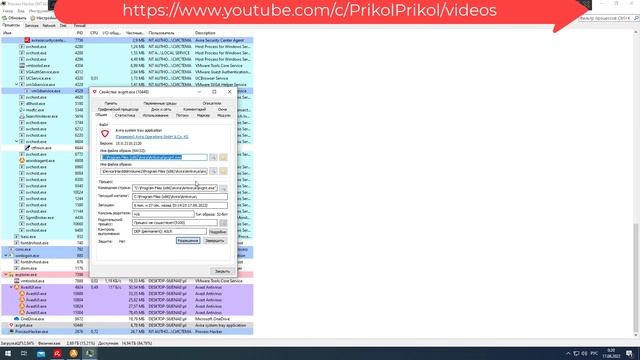
Task: Click the msdtc.exe process icon
Action: pyautogui.click(x=22, y=110)
